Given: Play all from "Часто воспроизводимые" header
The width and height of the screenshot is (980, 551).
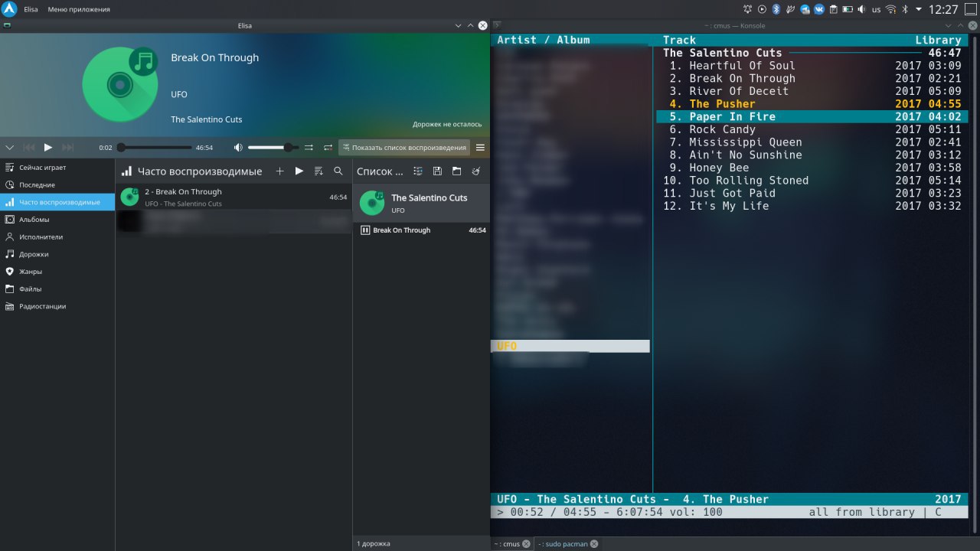Looking at the screenshot, I should [x=299, y=171].
